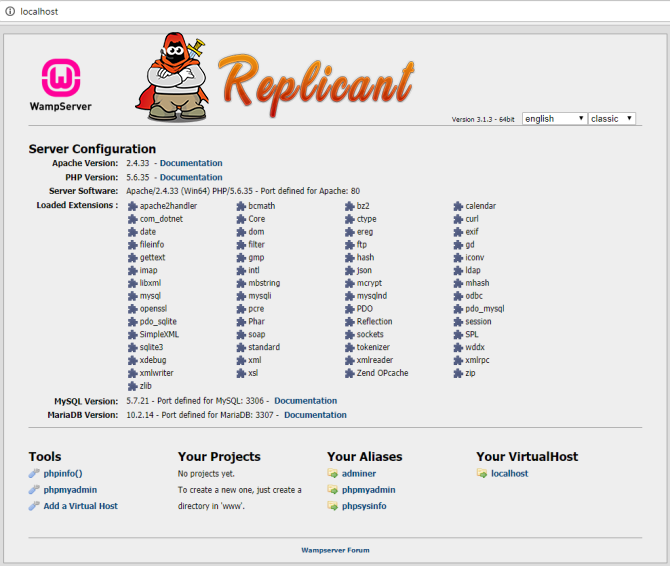670x566 pixels.
Task: Open Apache Version Documentation link
Action: point(191,163)
